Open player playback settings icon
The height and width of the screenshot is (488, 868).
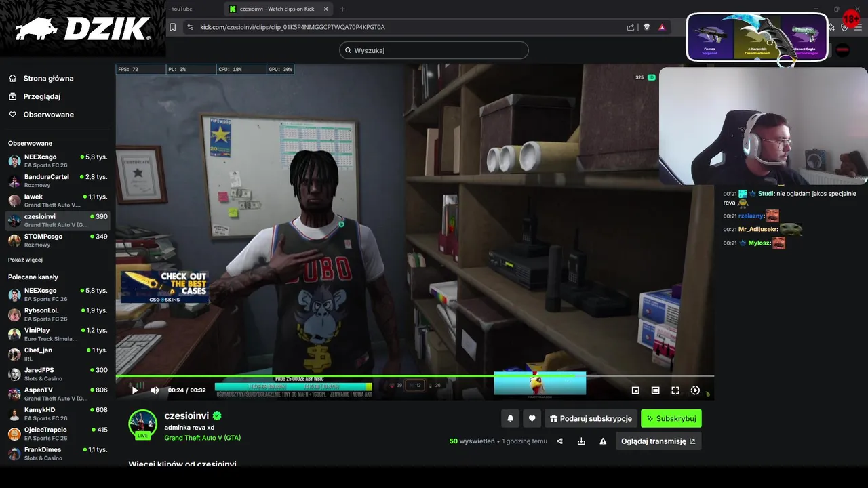click(x=695, y=390)
